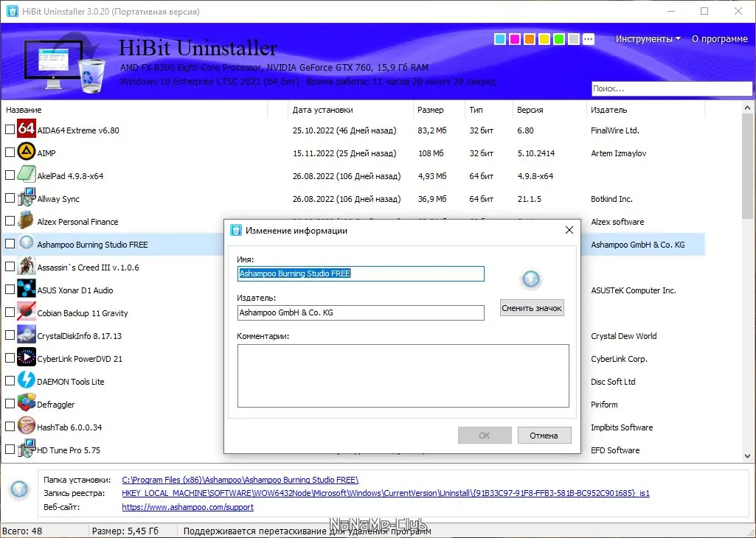Enable the HashTab 6.0.0.34 checkbox
Viewport: 756px width, 538px height.
point(10,427)
